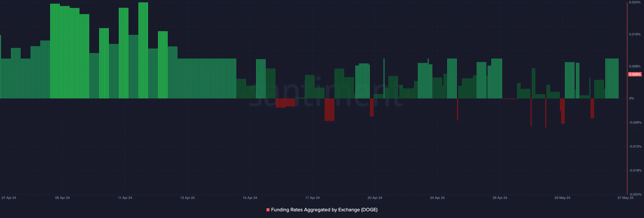Click the '09 Apr 24' date label

coord(62,198)
